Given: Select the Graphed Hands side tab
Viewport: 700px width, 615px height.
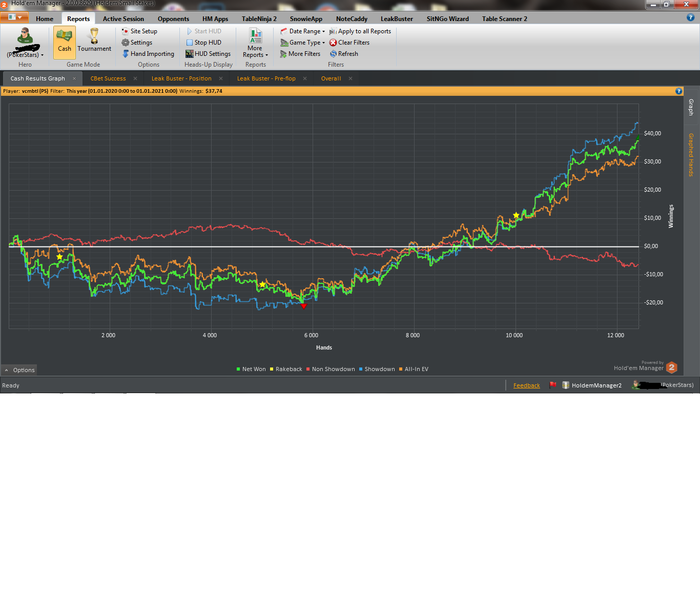Looking at the screenshot, I should (x=691, y=155).
